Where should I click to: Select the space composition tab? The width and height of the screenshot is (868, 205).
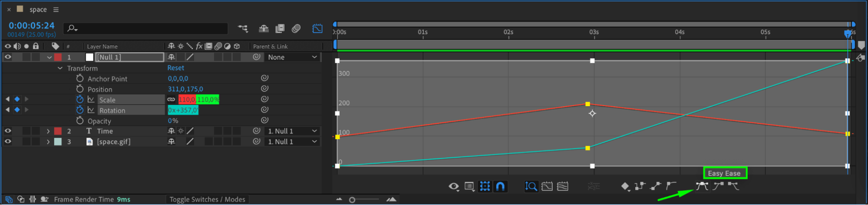pyautogui.click(x=38, y=10)
